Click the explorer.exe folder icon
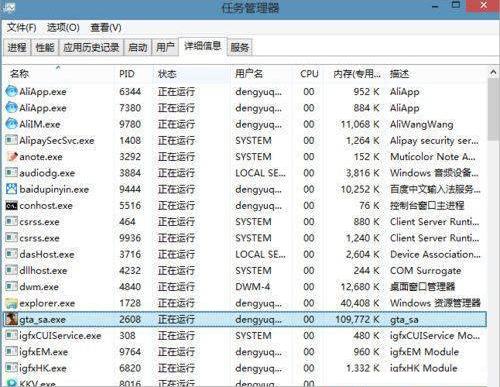500x387 pixels. 11,303
